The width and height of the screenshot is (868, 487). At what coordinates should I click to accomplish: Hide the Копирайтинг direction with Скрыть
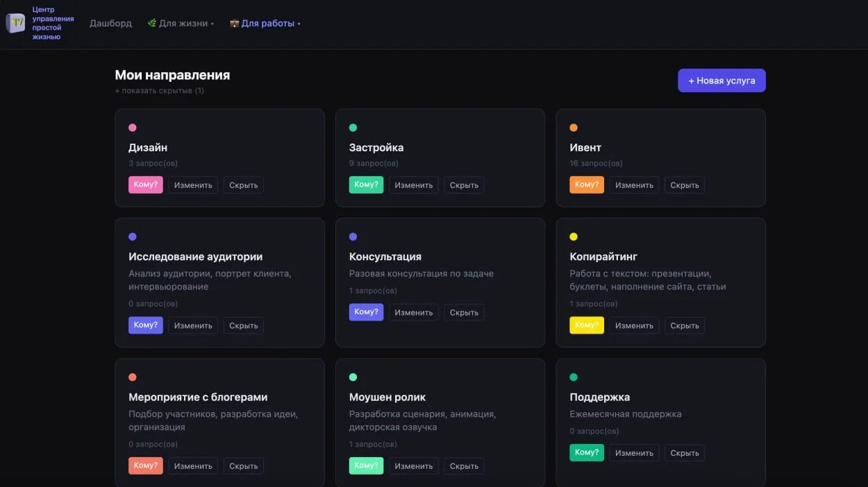click(685, 325)
